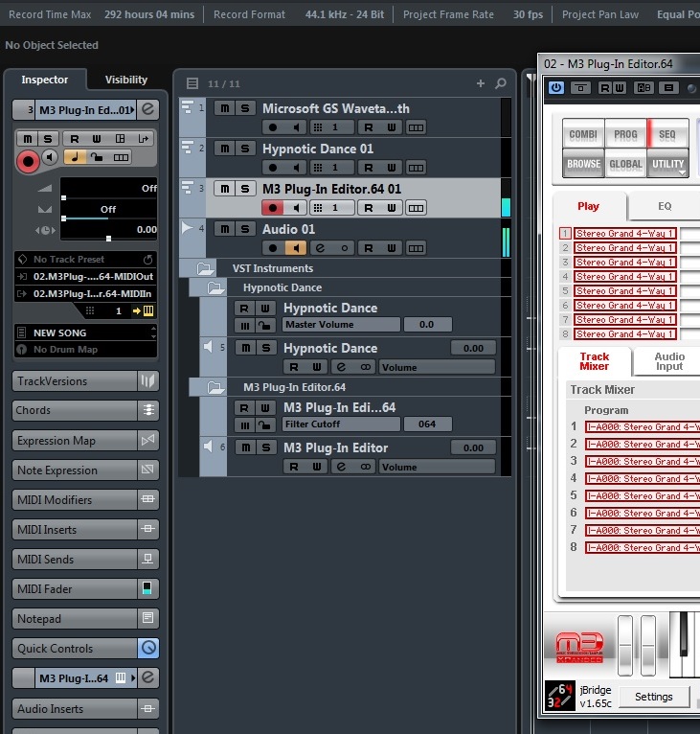This screenshot has width=700, height=734.
Task: Toggle Monitor speaker button in Inspector
Action: click(x=50, y=157)
